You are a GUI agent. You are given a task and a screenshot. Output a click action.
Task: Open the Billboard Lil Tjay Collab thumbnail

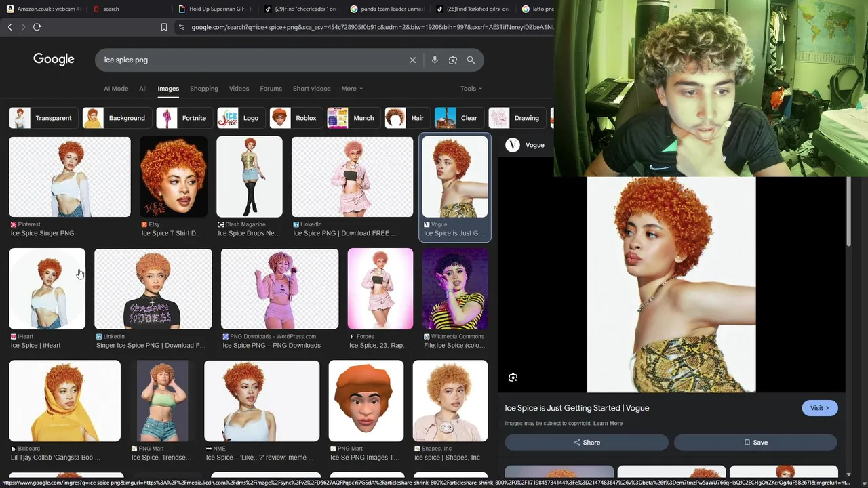(65, 401)
